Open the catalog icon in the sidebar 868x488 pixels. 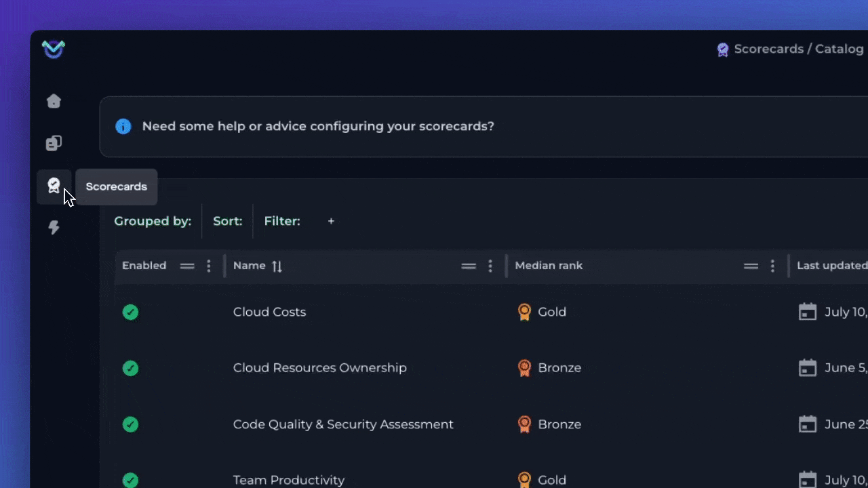pos(54,144)
